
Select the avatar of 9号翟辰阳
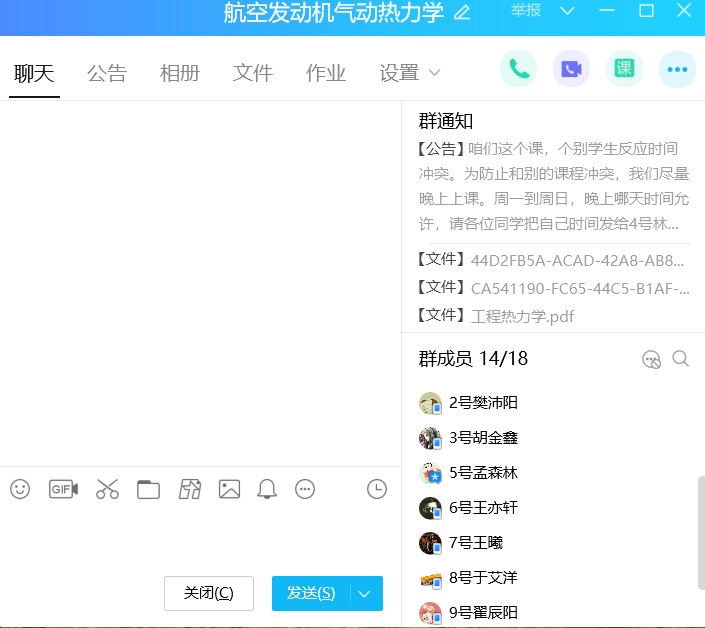[430, 613]
